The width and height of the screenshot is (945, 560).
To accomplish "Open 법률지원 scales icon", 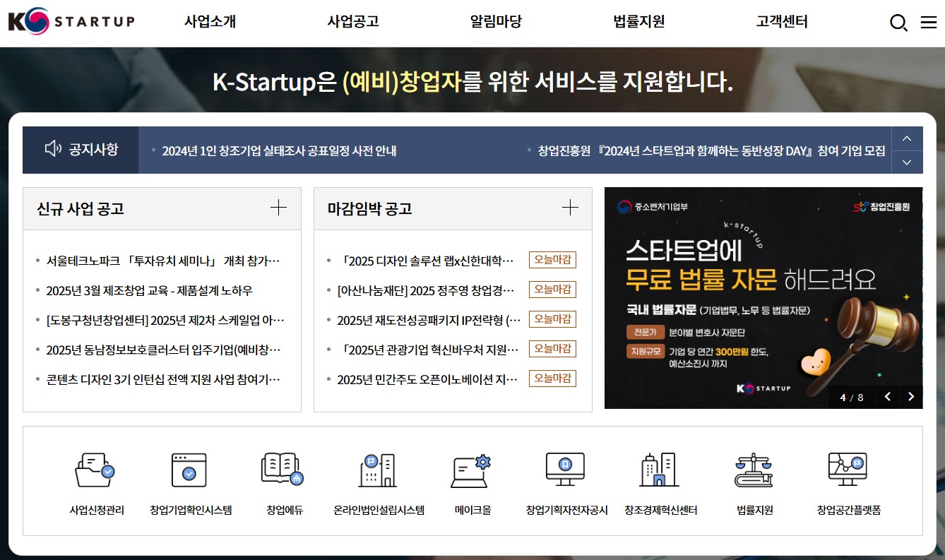I will click(x=754, y=470).
